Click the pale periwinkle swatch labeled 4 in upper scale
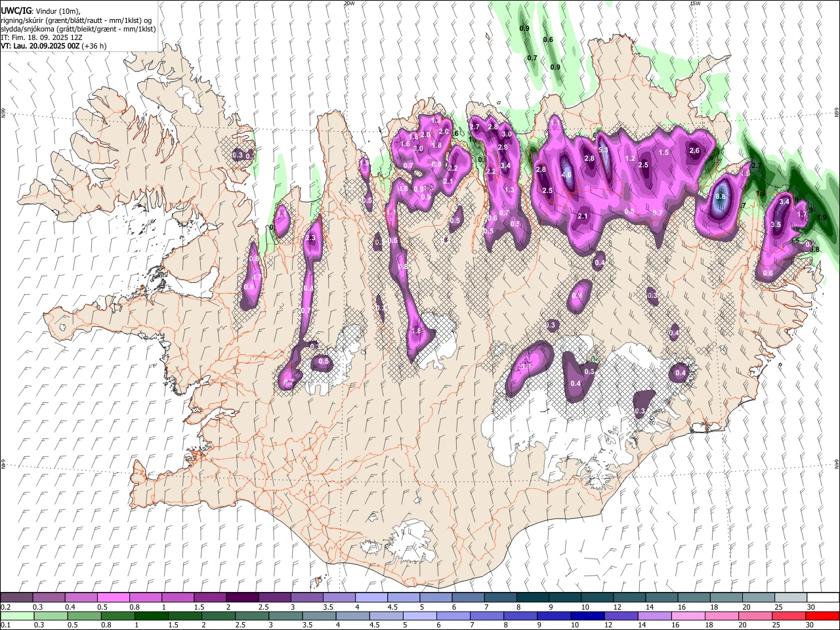Screen dimensions: 840x630 tap(371, 597)
